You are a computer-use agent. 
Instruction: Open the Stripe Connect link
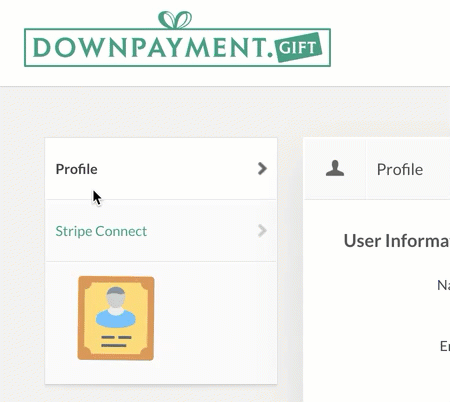(101, 231)
